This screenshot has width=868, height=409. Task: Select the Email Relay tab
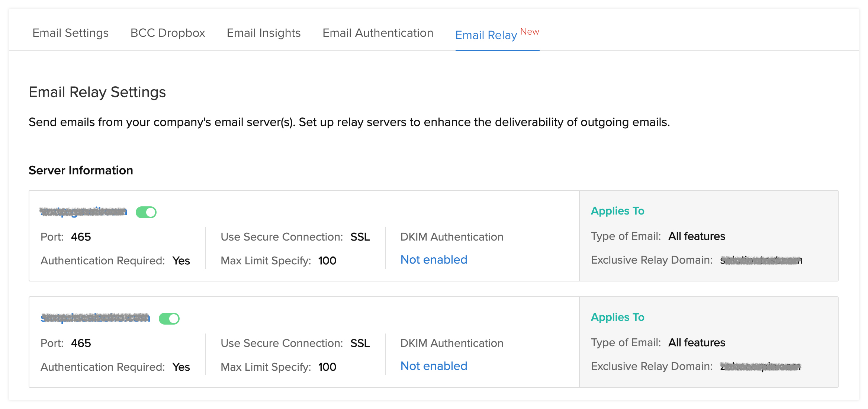tap(486, 35)
